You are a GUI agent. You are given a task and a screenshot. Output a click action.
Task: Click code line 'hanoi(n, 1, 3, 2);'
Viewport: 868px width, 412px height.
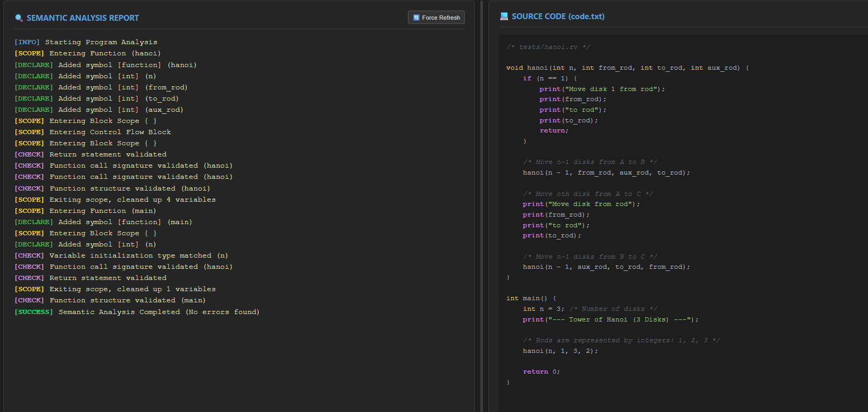[561, 351]
